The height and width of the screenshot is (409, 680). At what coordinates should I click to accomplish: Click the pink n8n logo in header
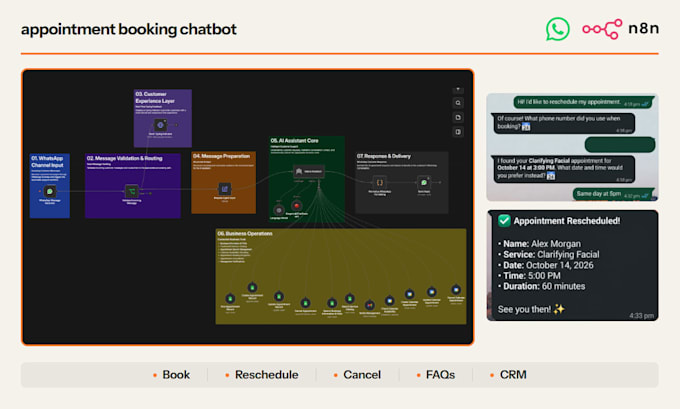point(602,29)
